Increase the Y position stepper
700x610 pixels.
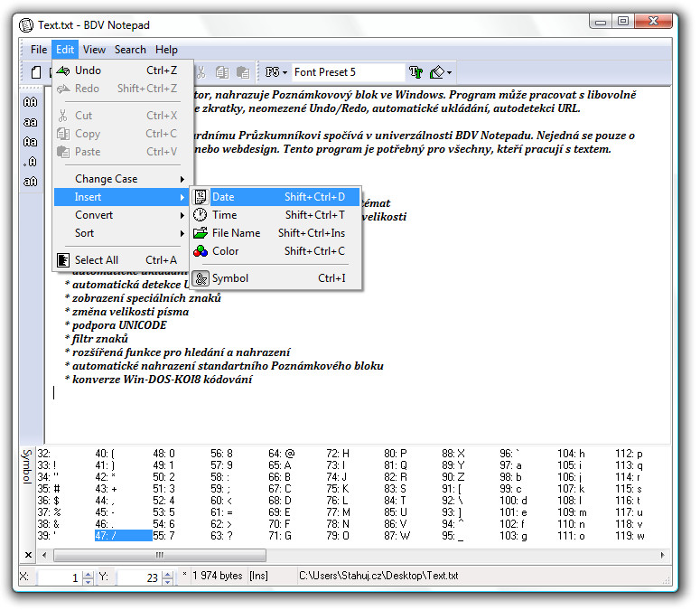tap(167, 574)
